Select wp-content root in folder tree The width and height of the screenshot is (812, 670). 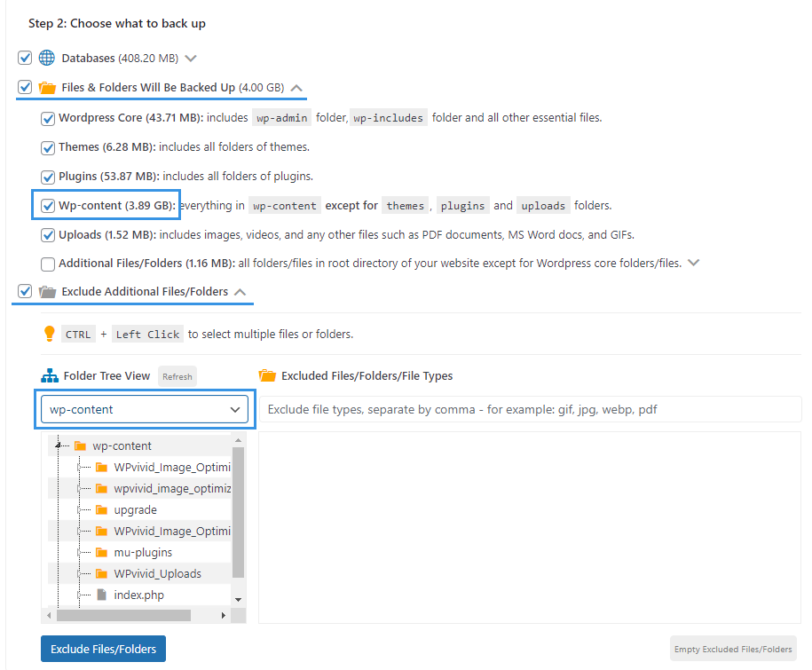[x=122, y=445]
